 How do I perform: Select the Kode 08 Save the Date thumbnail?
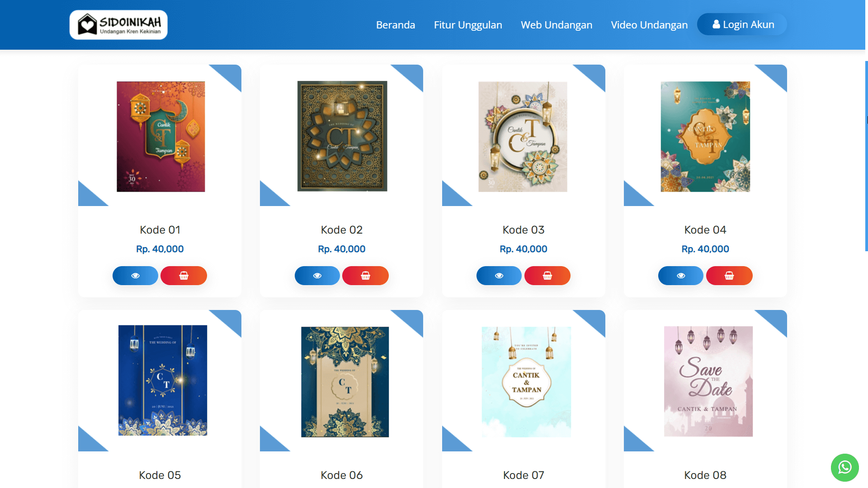[x=708, y=381]
